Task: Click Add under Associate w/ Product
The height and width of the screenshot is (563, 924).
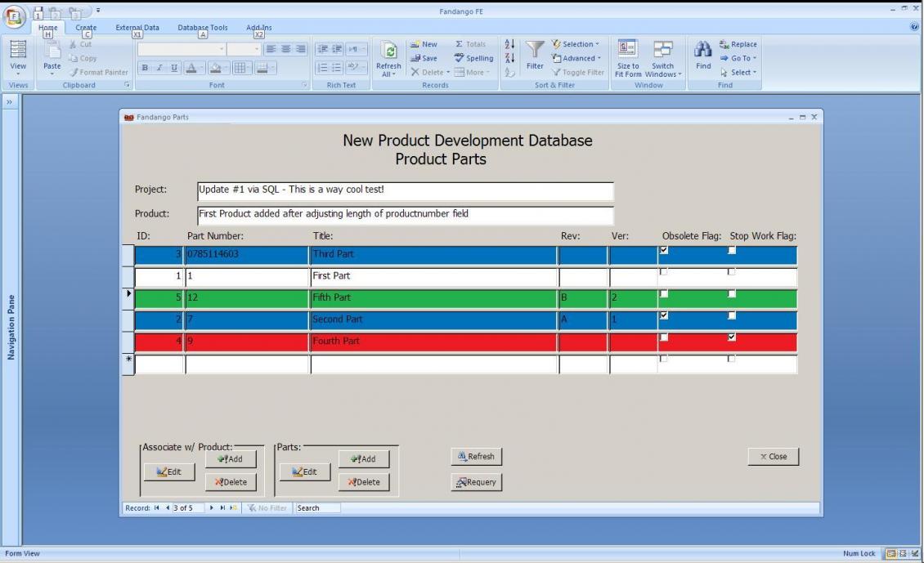Action: pyautogui.click(x=231, y=458)
